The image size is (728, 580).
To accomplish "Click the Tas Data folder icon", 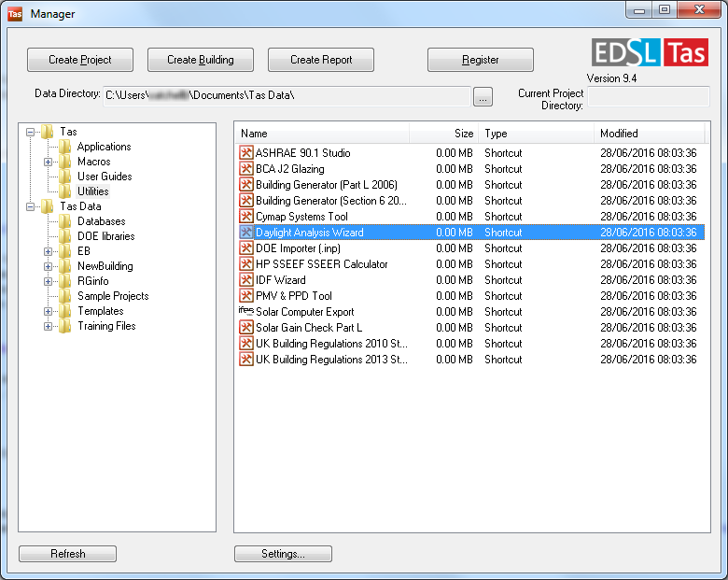I will 48,206.
